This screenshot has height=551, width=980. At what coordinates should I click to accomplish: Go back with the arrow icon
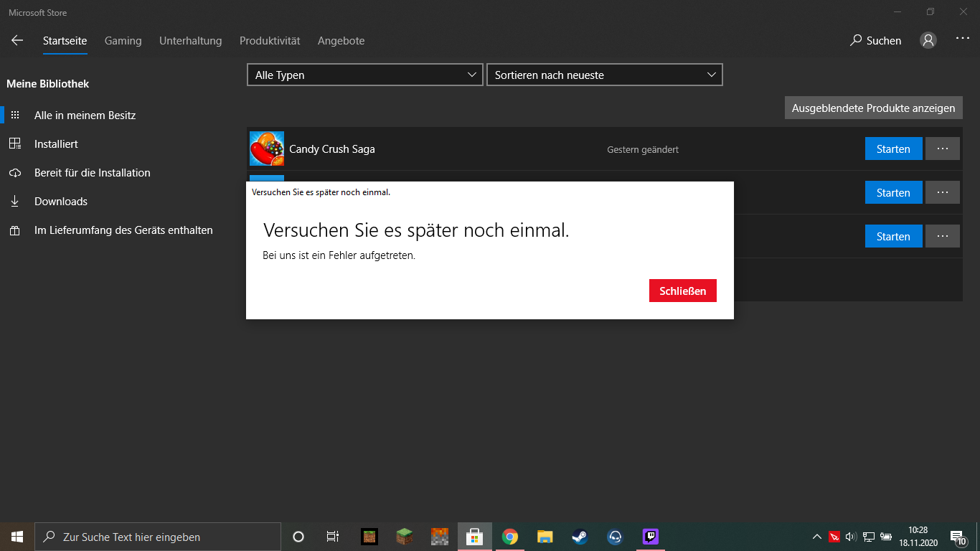(17, 41)
